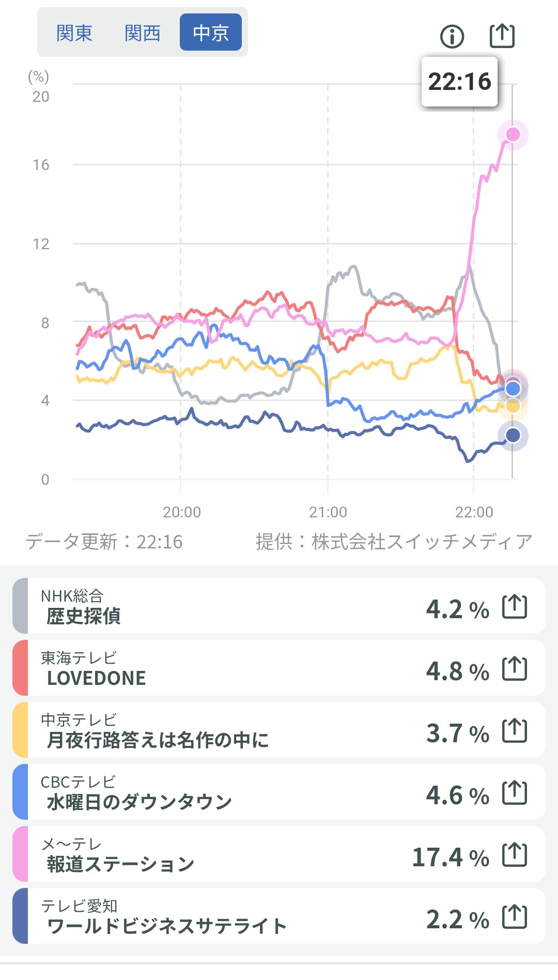The height and width of the screenshot is (980, 558).
Task: Click the pink data point on chart
Action: tap(513, 134)
